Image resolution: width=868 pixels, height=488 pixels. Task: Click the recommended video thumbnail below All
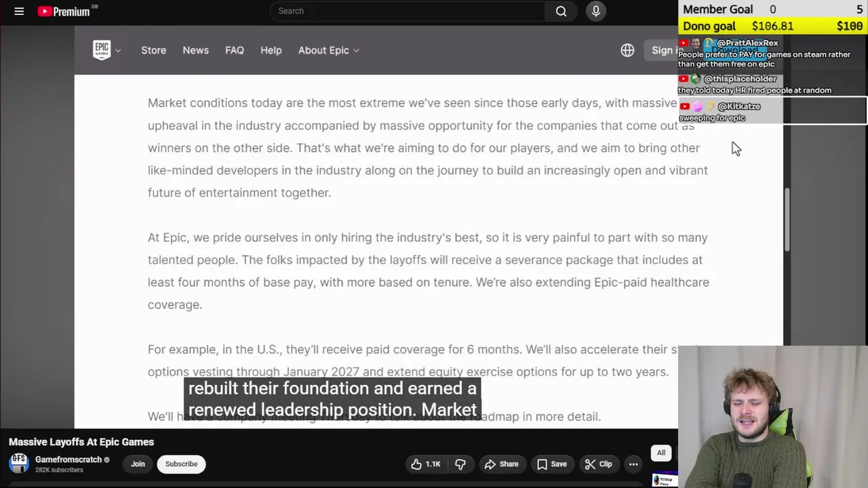665,480
